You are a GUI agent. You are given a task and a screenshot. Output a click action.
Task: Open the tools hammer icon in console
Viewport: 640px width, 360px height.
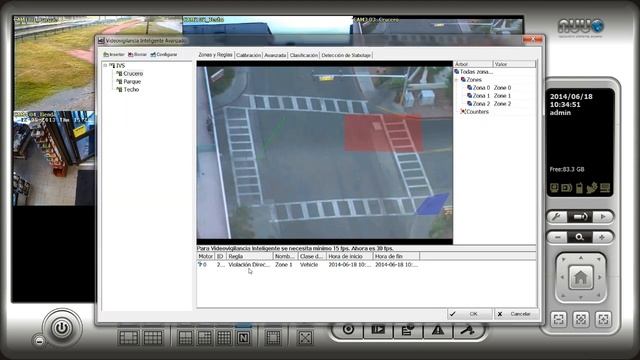tap(468, 329)
